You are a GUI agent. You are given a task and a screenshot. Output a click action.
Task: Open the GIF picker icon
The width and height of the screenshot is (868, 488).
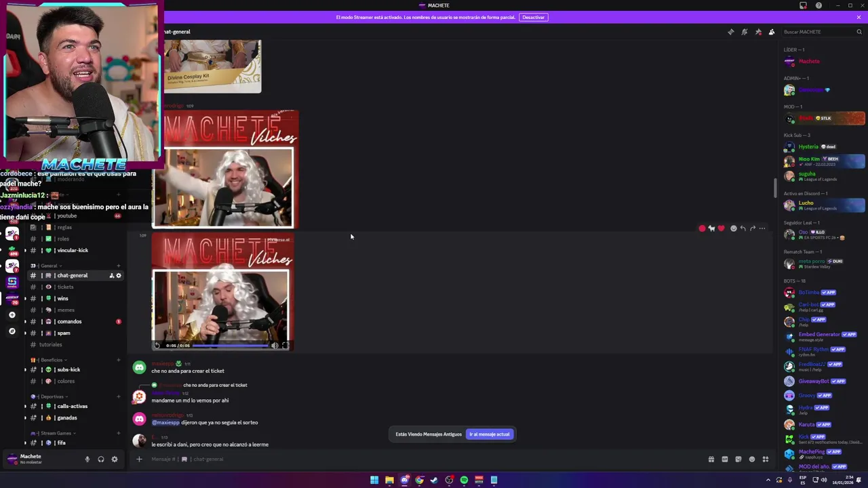click(x=724, y=459)
